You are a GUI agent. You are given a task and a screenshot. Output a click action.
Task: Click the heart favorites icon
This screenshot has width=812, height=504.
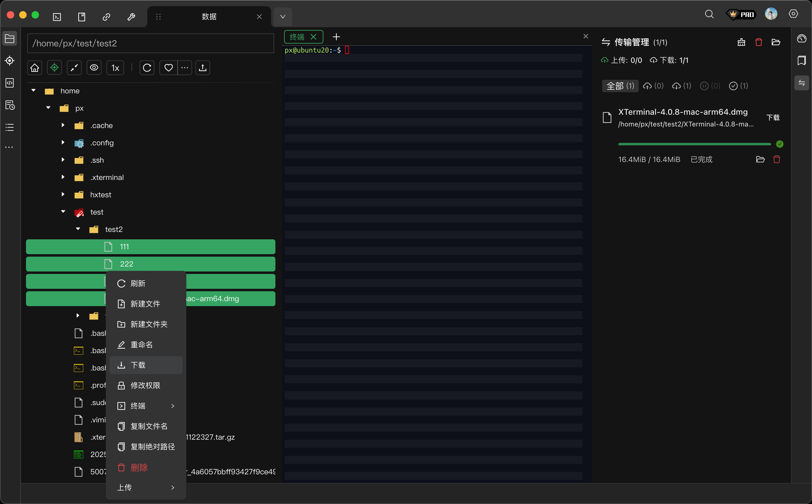click(x=168, y=68)
